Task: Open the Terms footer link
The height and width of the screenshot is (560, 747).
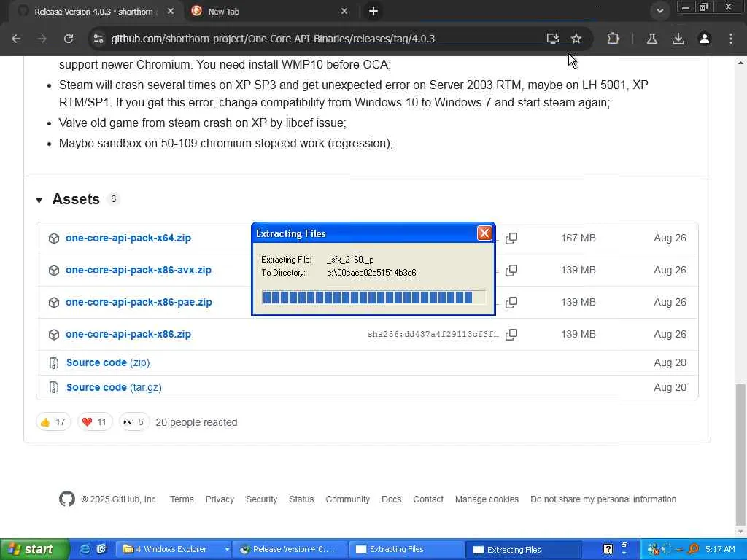Action: coord(182,499)
